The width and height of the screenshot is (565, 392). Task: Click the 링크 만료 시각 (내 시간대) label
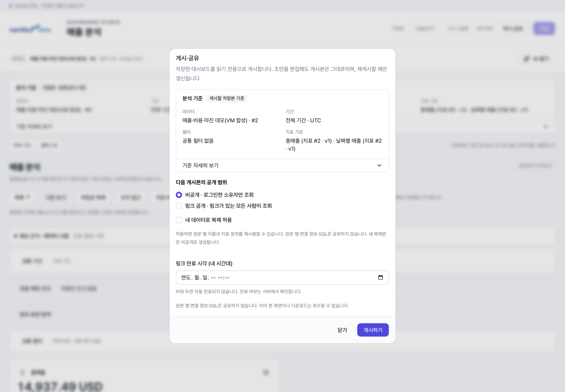[204, 263]
